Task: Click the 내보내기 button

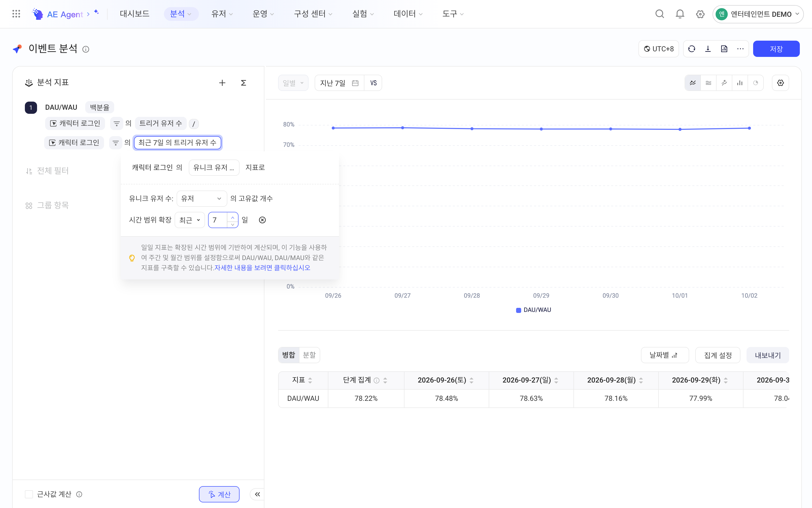Action: 768,355
